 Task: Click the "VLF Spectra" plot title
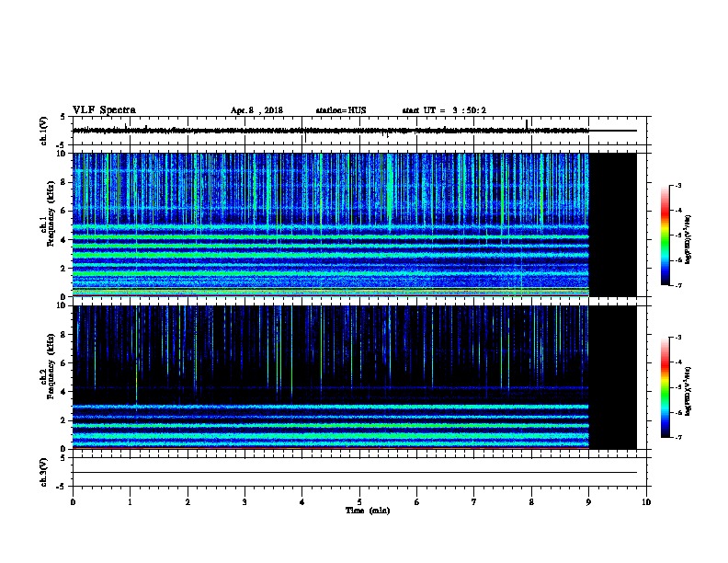pos(104,110)
